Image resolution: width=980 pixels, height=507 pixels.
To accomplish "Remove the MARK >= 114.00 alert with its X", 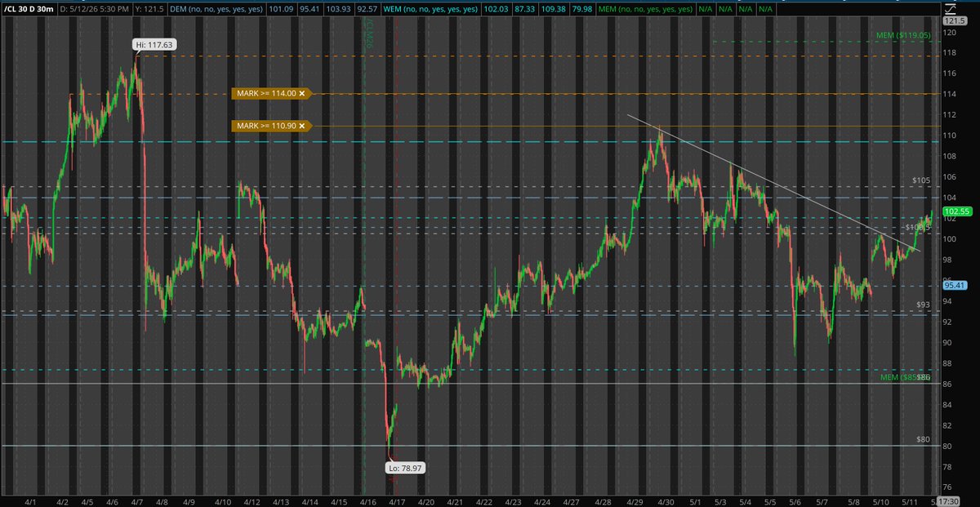I will click(302, 94).
